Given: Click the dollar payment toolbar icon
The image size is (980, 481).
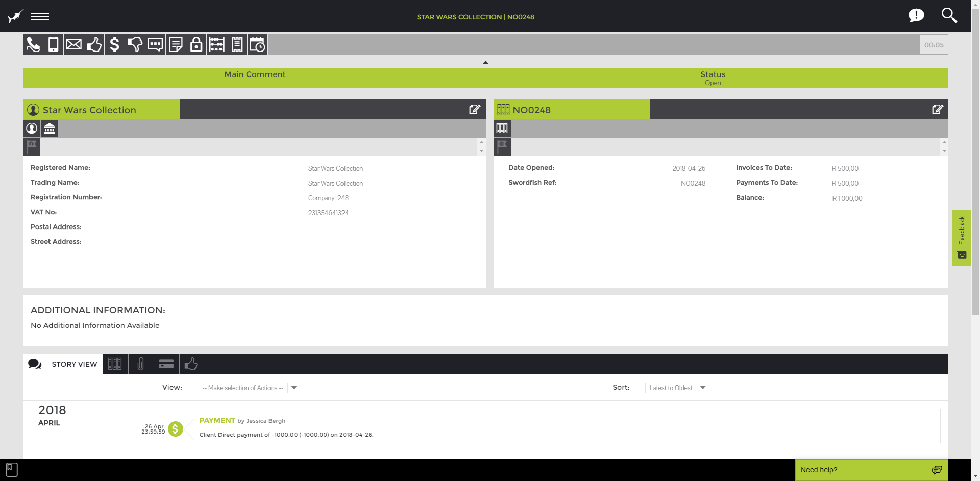Looking at the screenshot, I should coord(114,45).
